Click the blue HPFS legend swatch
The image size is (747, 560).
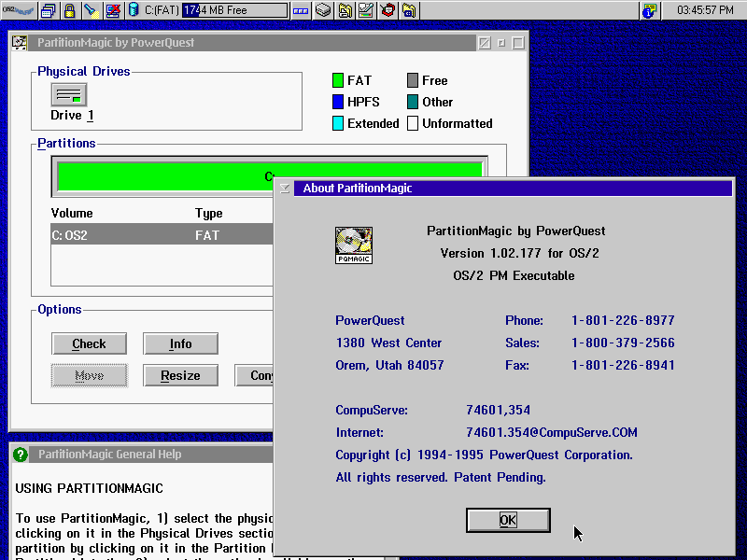338,102
